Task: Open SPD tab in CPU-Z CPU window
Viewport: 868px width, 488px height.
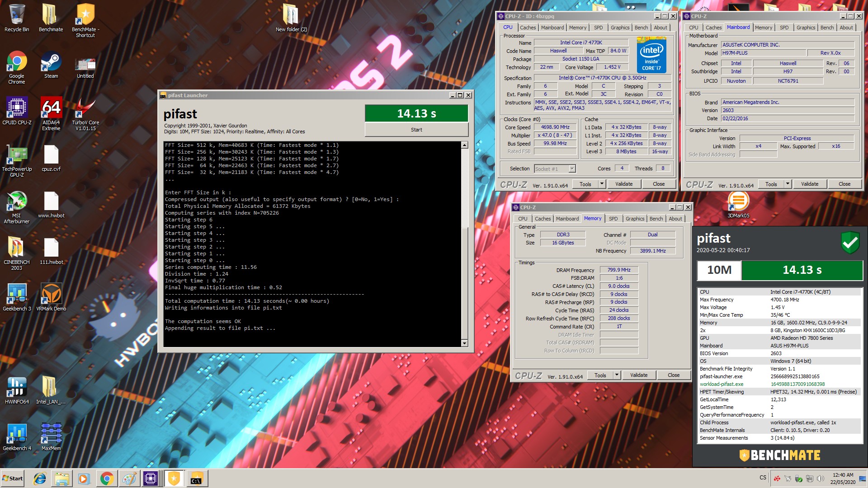Action: 598,28
